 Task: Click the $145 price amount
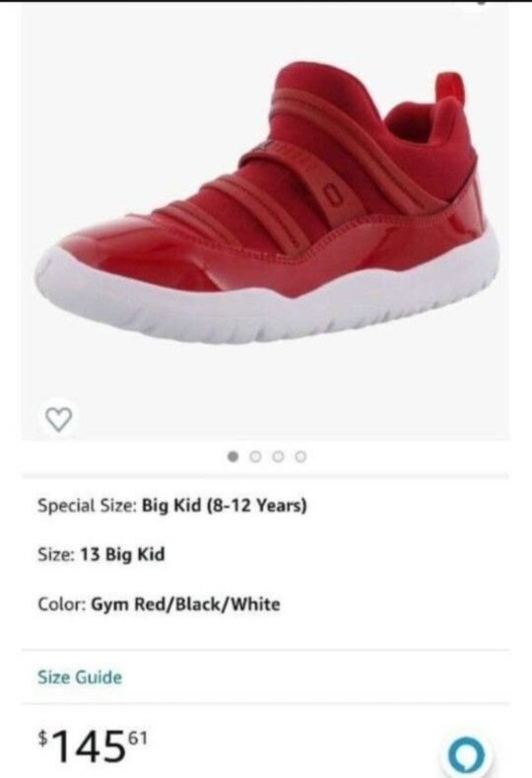[94, 746]
